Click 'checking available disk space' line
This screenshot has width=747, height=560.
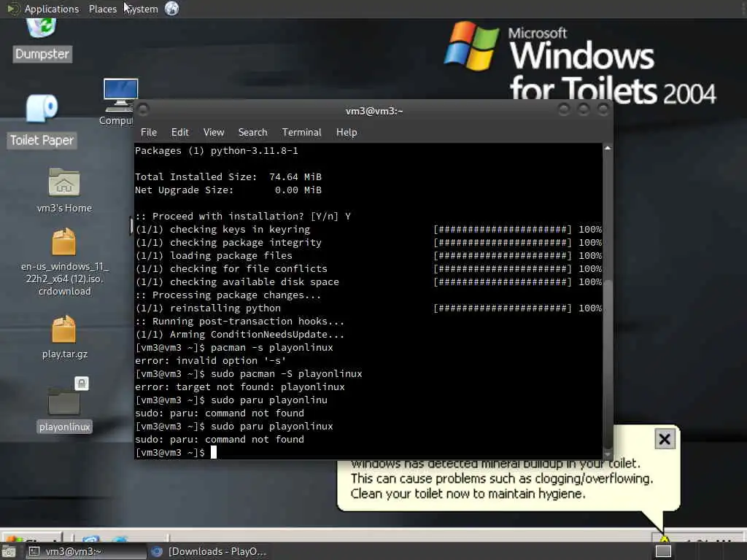368,282
